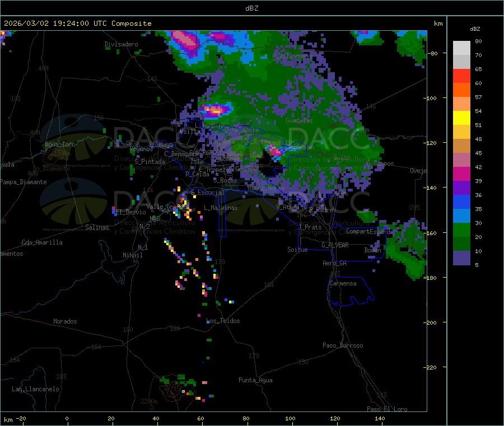Select the Pampa_Diamante location label
Image resolution: width=504 pixels, height=426 pixels.
(23, 182)
